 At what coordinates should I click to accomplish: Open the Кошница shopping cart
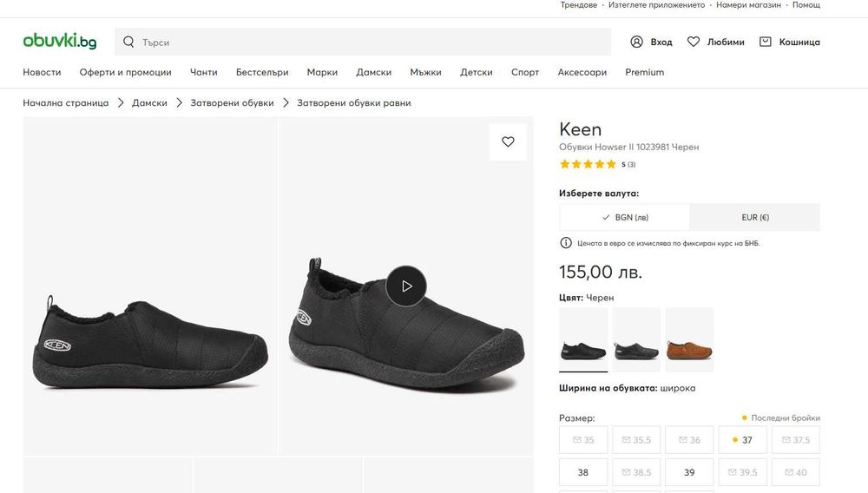pyautogui.click(x=789, y=42)
